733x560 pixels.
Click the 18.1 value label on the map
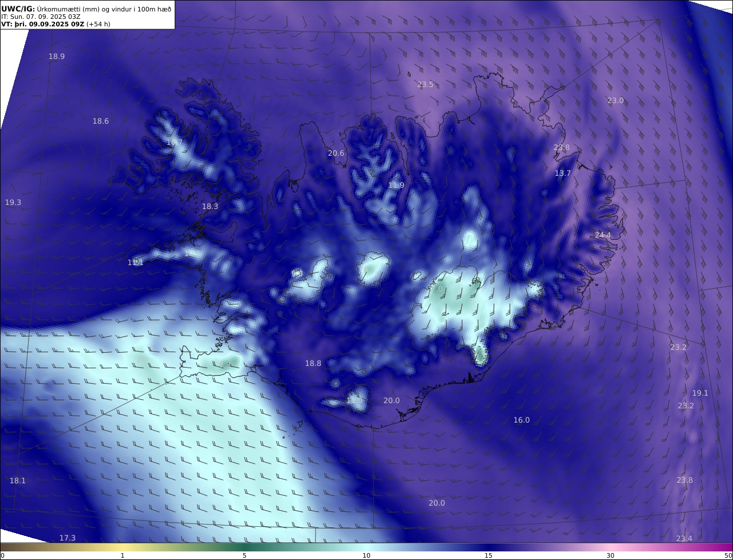point(18,481)
